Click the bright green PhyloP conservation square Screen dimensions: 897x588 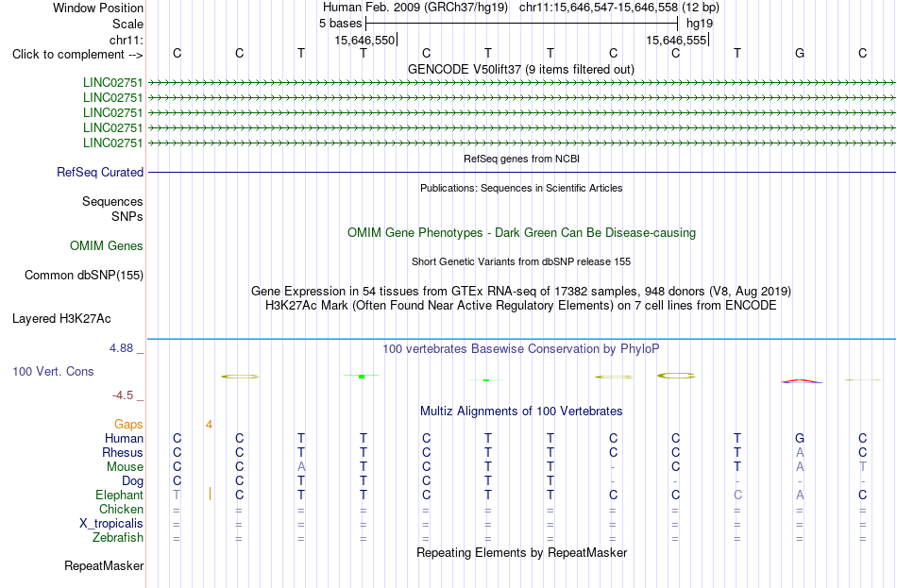click(362, 377)
